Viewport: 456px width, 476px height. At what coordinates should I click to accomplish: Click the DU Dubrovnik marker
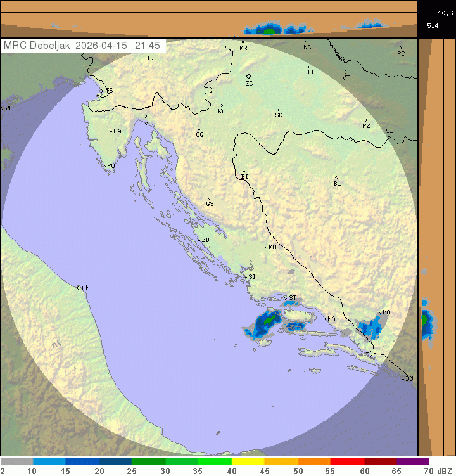(x=403, y=379)
